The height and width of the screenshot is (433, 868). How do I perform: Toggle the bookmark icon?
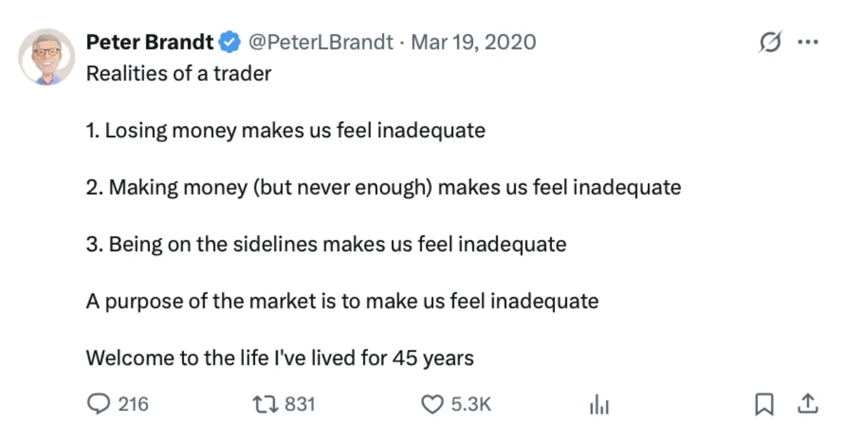tap(764, 404)
